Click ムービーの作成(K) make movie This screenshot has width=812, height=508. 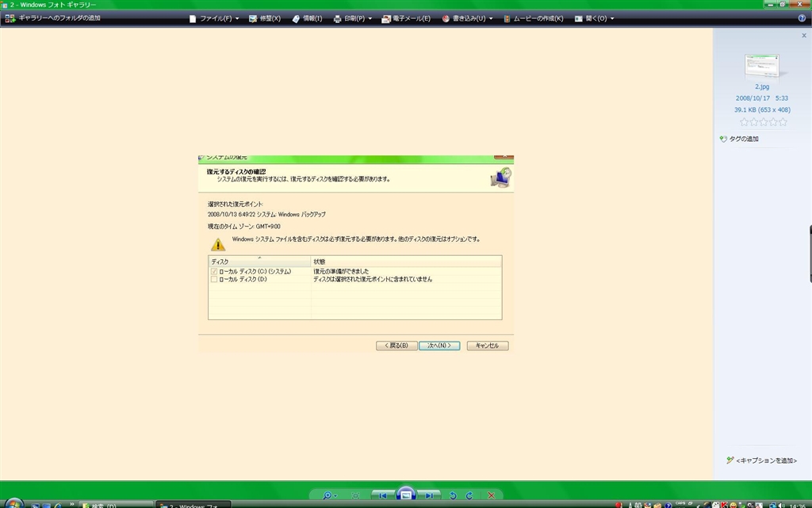[x=534, y=18]
